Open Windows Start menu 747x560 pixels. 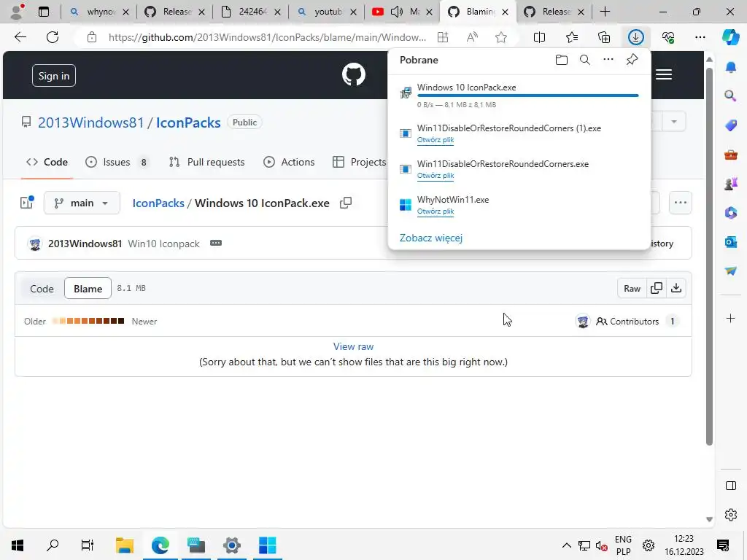[x=18, y=545]
